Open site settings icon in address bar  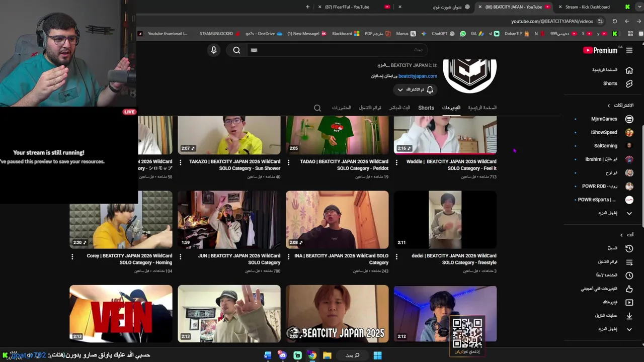[x=600, y=21]
